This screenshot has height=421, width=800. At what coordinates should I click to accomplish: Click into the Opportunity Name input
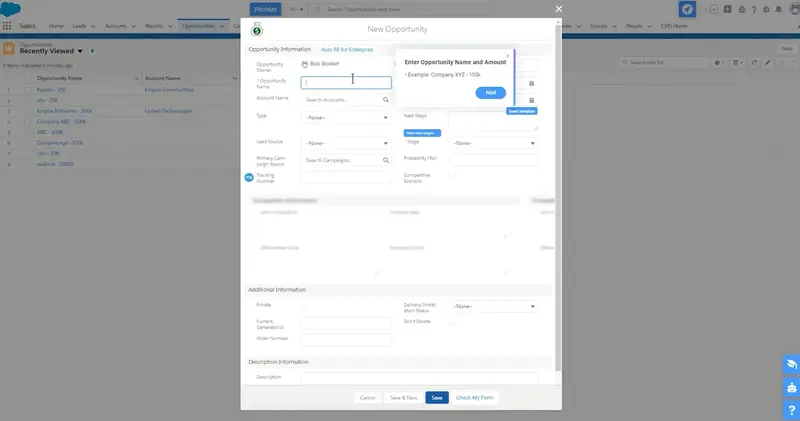point(346,83)
